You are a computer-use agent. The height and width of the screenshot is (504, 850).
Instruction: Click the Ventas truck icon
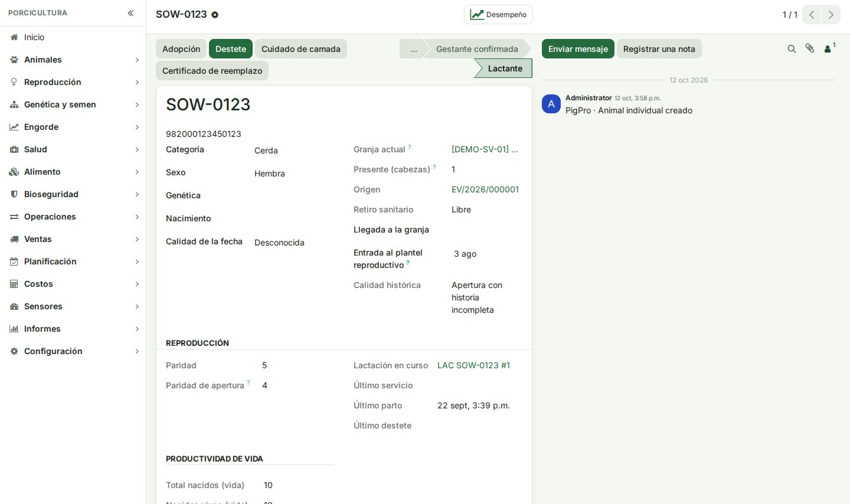[x=14, y=239]
